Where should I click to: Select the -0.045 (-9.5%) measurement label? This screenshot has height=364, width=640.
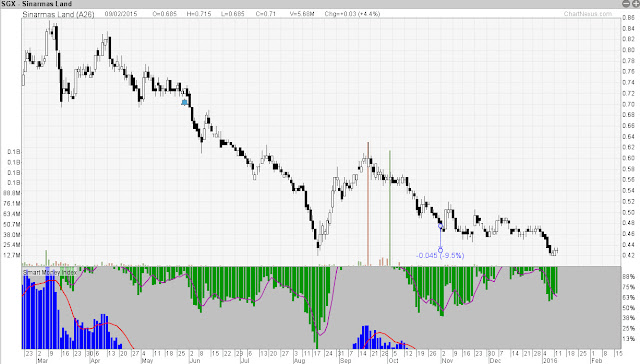(440, 256)
